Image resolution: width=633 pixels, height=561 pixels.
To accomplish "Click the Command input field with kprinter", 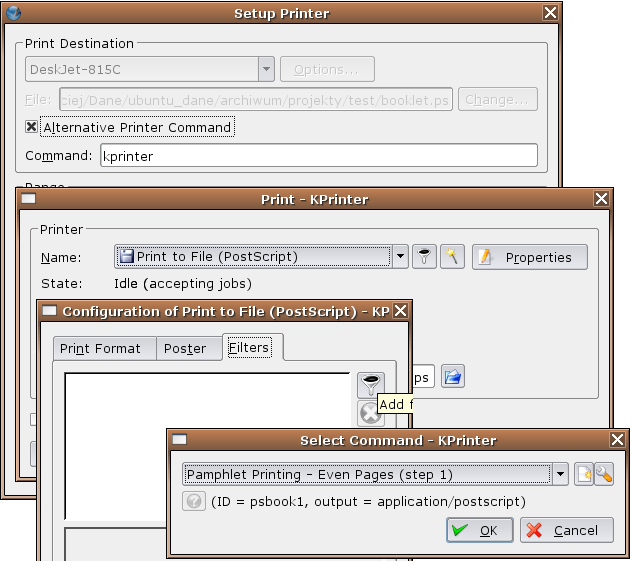I will coord(319,155).
